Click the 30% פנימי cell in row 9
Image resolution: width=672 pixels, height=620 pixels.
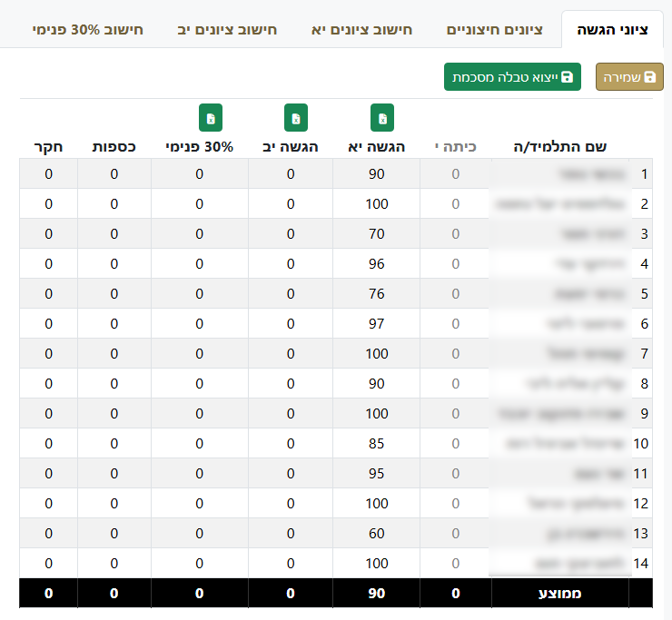point(200,414)
